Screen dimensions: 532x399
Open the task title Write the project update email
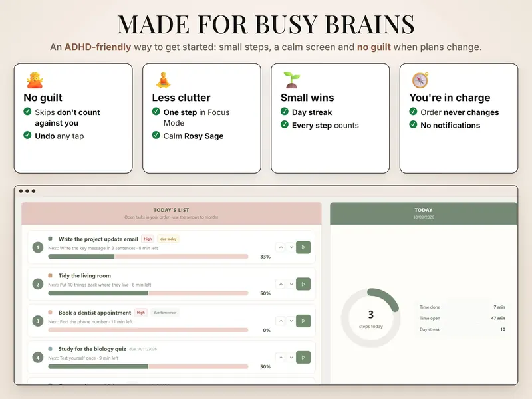point(98,239)
